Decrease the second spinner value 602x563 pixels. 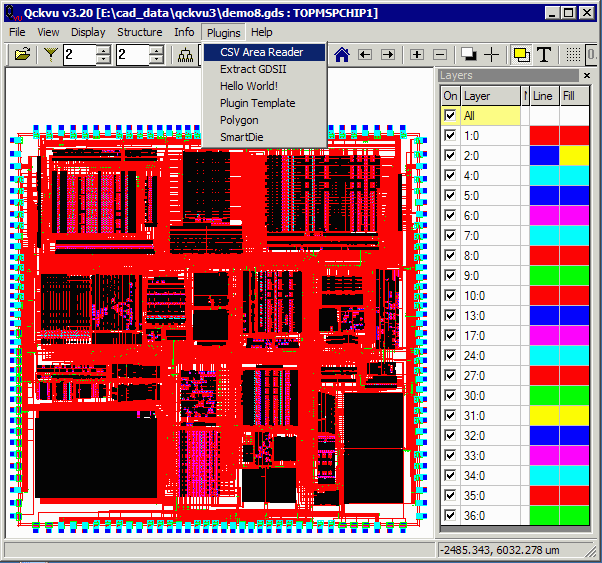coord(156,59)
